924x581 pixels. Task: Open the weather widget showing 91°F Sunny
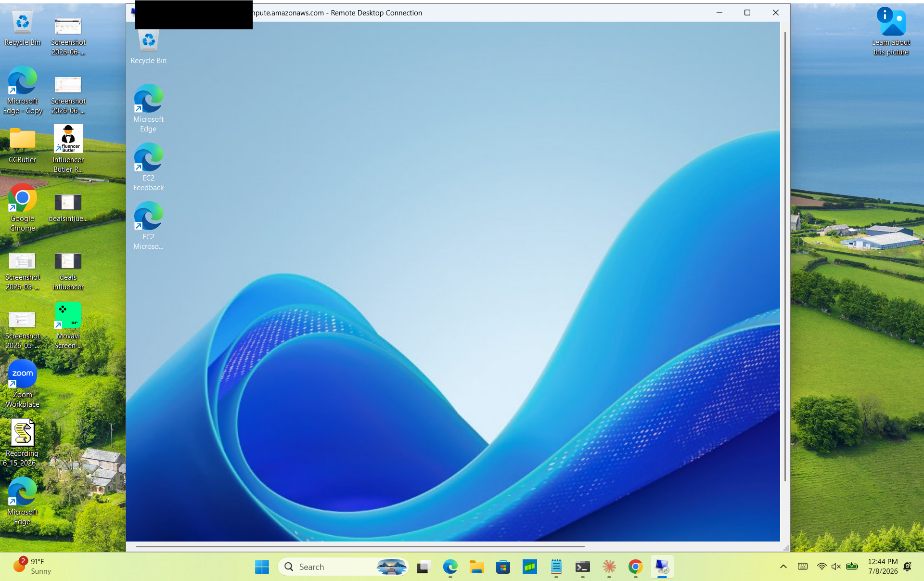pyautogui.click(x=32, y=567)
